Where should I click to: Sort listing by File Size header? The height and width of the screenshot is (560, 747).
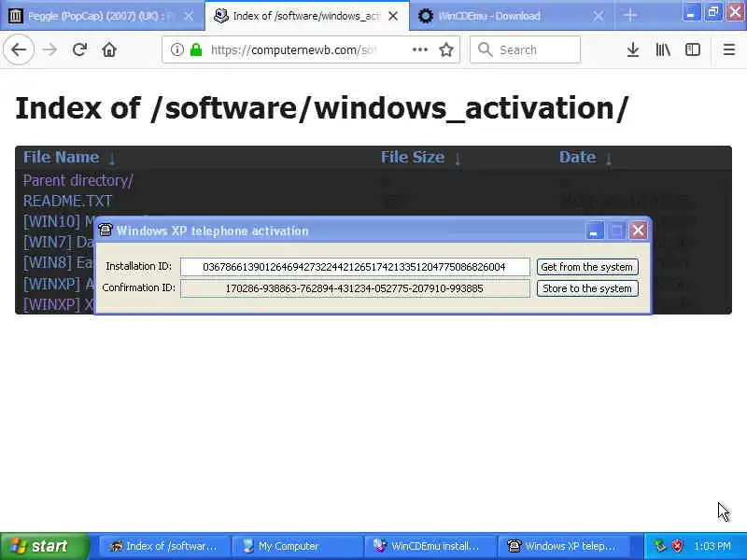coord(413,157)
